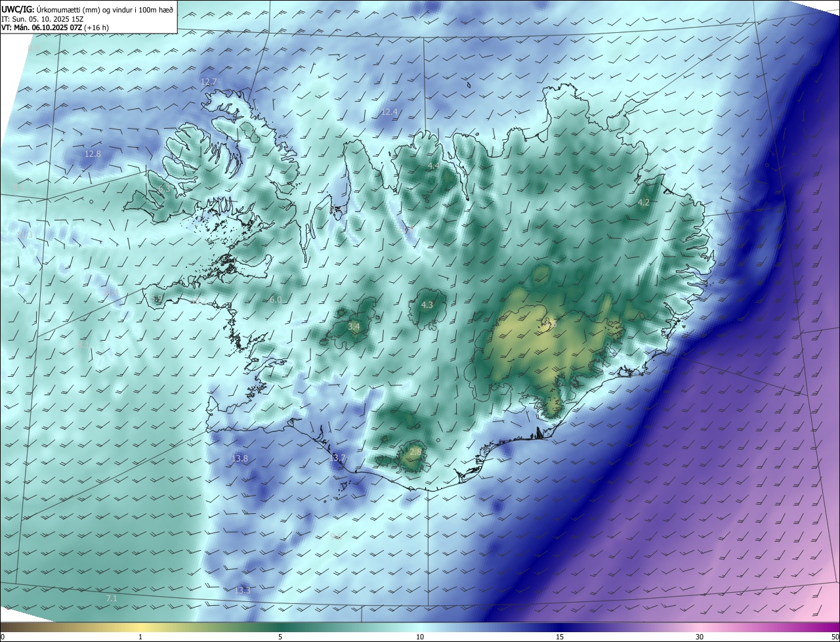Click the map value label 4.4
Screen dimensions: 840x642
pos(434,166)
